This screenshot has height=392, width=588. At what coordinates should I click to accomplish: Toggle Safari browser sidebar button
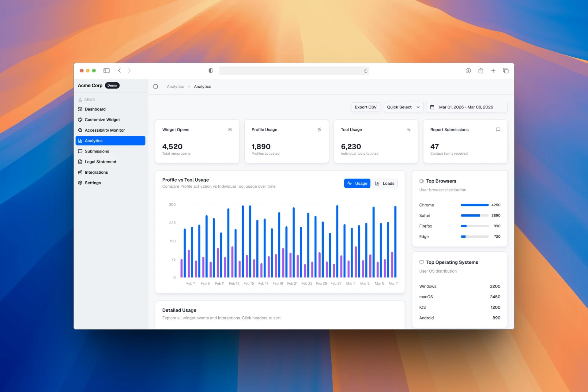click(x=107, y=71)
